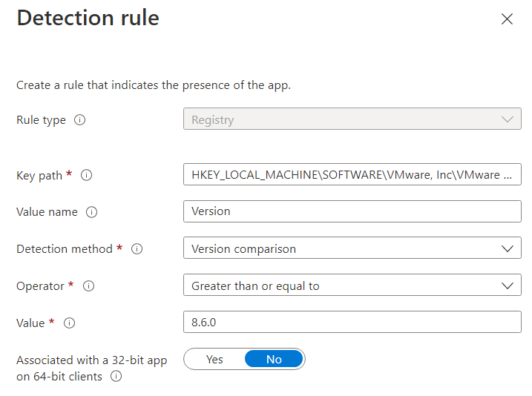Close the Detection rule panel
This screenshot has width=532, height=396.
tap(507, 19)
